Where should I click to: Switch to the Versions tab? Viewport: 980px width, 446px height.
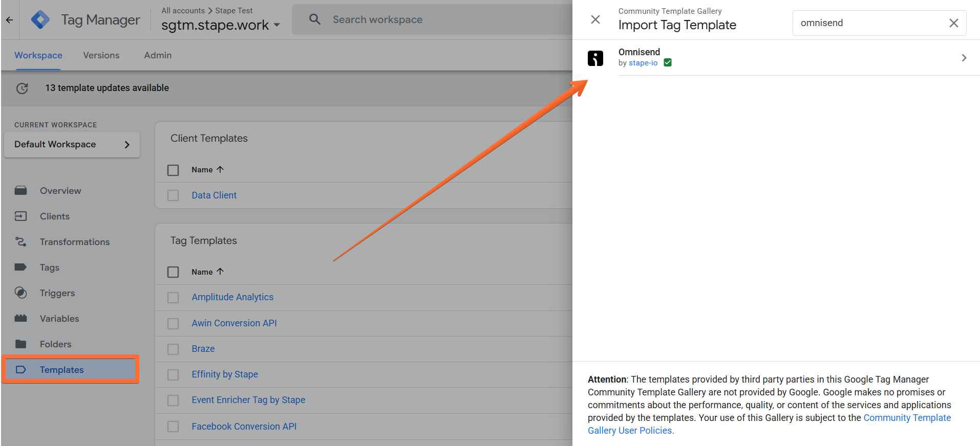[x=101, y=55]
